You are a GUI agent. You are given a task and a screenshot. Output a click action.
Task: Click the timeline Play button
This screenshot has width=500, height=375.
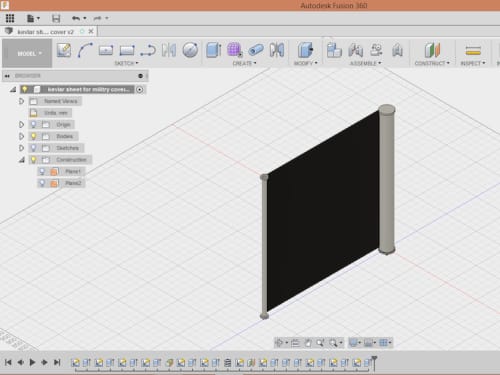pos(32,362)
